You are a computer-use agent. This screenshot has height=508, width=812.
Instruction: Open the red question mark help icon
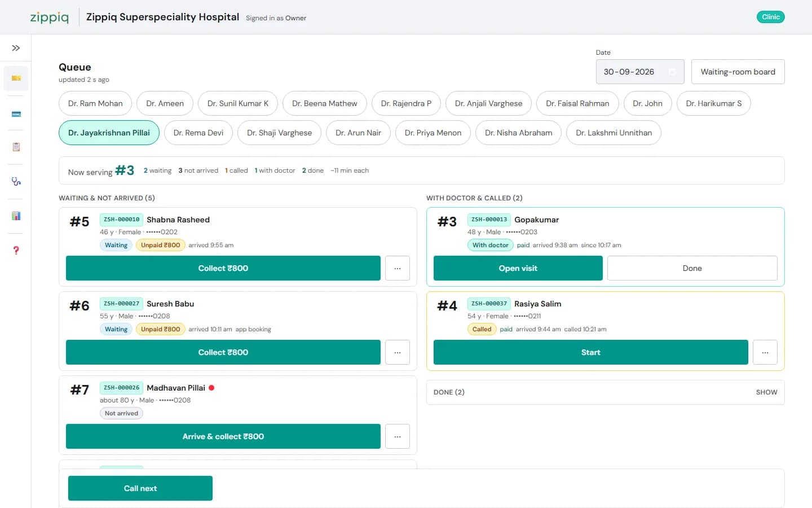16,250
